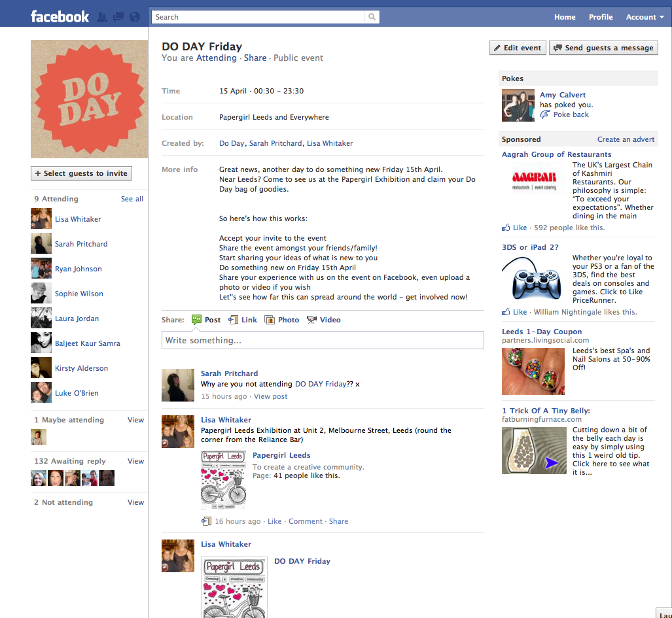Click link icon beside 16 hours ago
This screenshot has height=618, width=672.
(206, 521)
